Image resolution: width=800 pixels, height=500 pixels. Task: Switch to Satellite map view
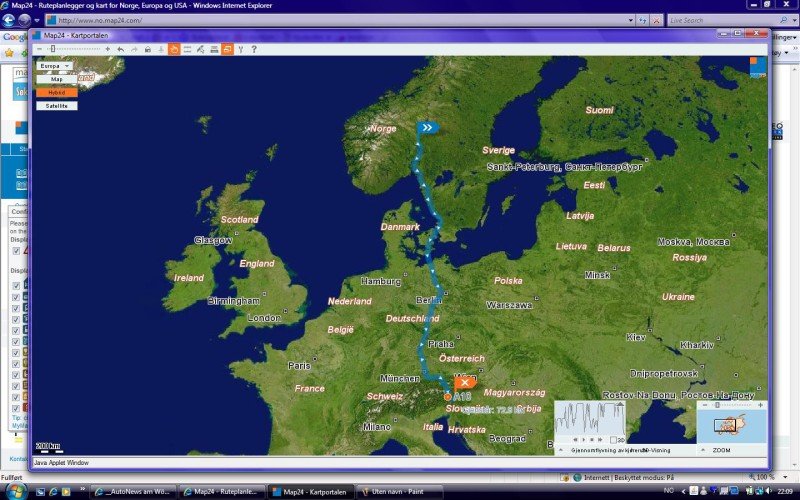[56, 105]
